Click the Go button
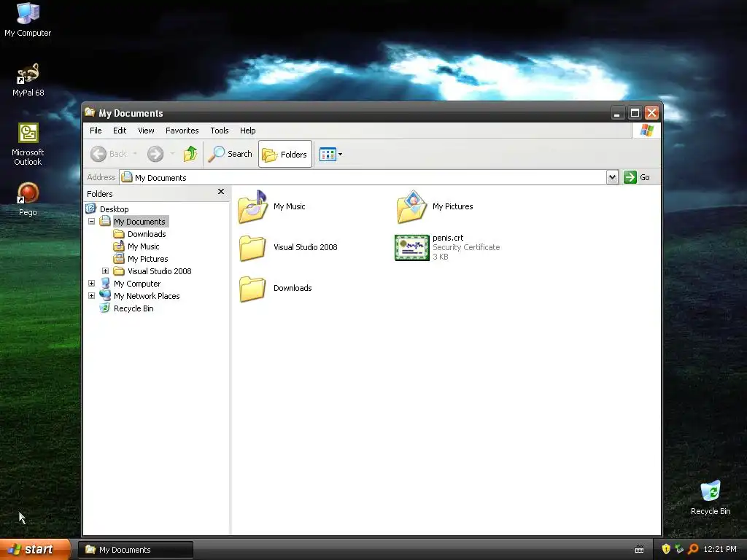The width and height of the screenshot is (747, 560). click(637, 177)
